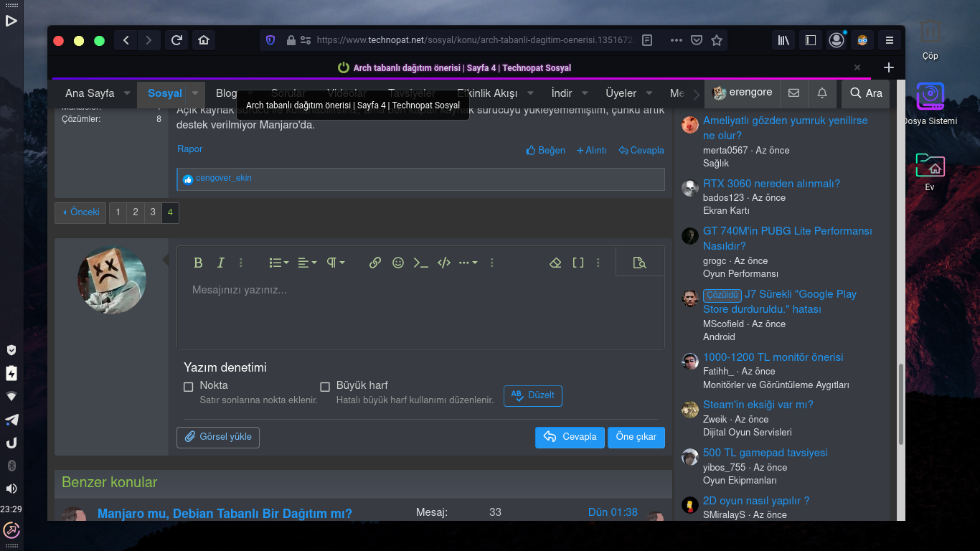Go to page 3 of the thread

153,212
